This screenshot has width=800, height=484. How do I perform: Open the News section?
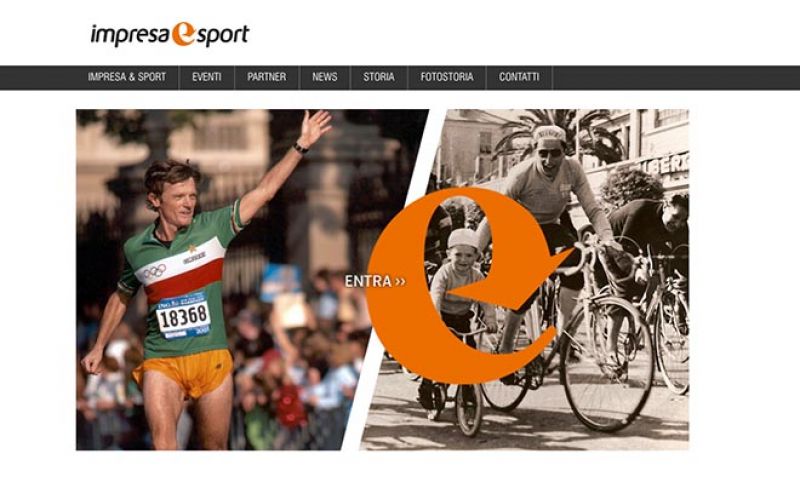pyautogui.click(x=324, y=77)
